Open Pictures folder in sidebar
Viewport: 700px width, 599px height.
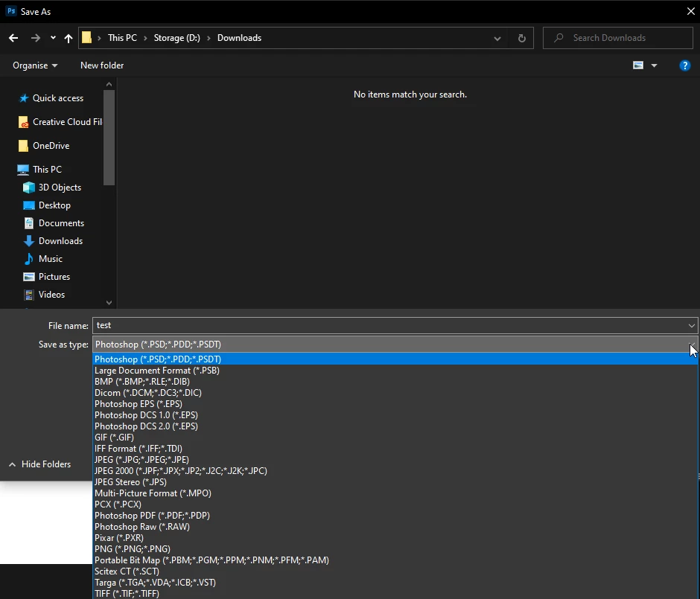click(x=46, y=277)
